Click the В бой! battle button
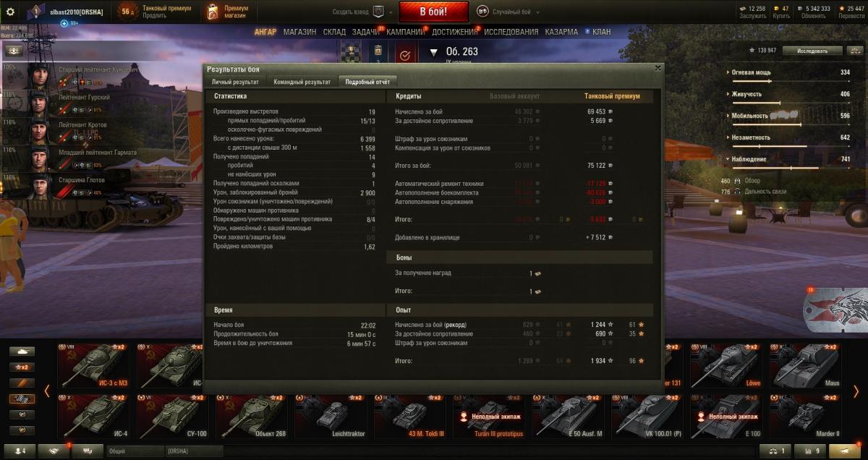Screen dimensions: 868x460 [x=433, y=12]
